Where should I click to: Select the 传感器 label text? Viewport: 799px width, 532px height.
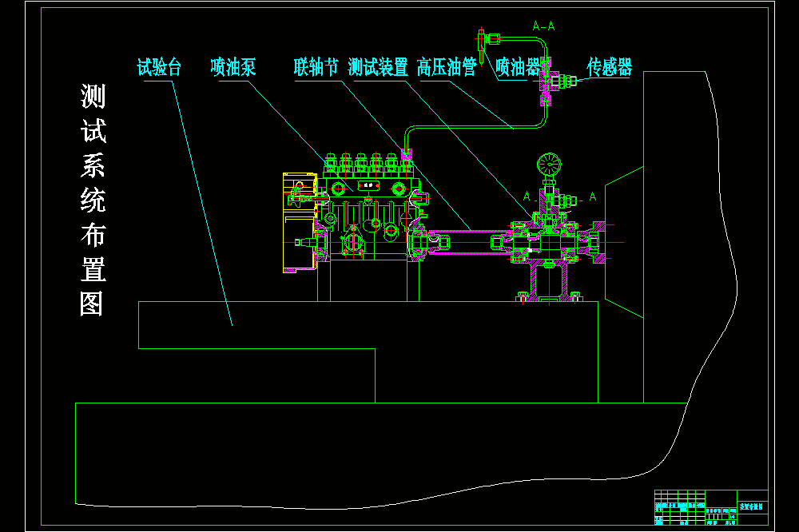610,67
